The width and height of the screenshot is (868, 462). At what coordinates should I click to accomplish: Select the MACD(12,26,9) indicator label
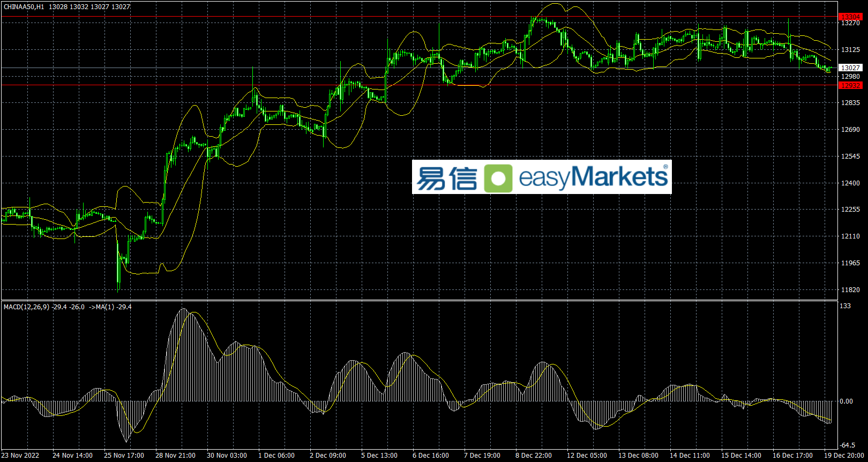click(27, 307)
